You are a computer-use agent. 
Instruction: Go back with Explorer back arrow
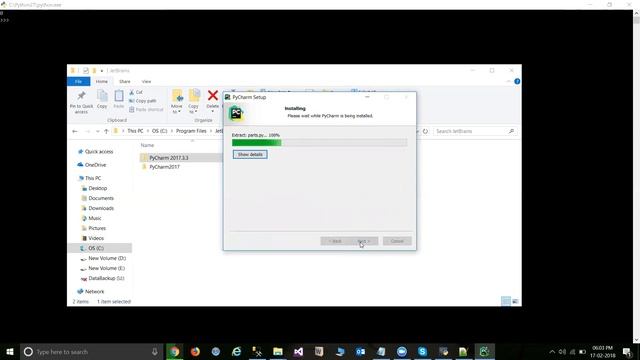click(75, 131)
